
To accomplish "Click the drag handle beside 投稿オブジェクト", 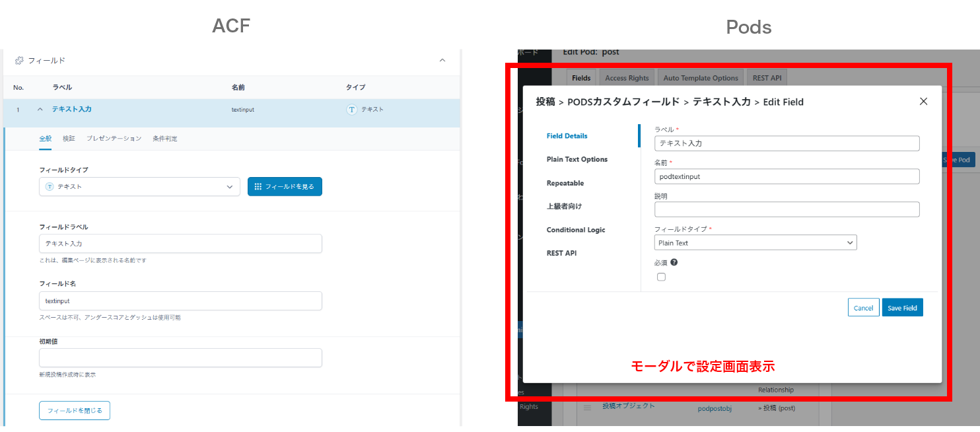I will point(588,406).
